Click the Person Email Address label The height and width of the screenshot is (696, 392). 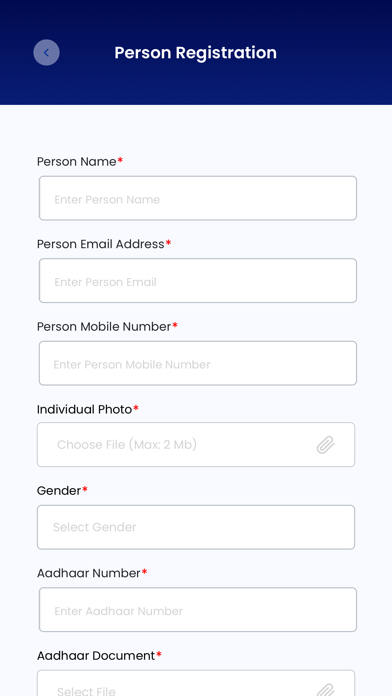[100, 244]
